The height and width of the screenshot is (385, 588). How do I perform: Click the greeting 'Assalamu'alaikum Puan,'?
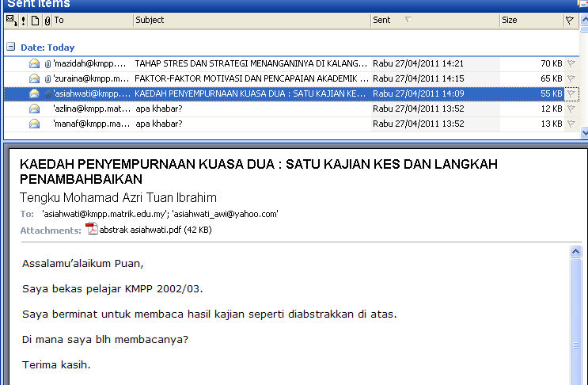pyautogui.click(x=83, y=264)
